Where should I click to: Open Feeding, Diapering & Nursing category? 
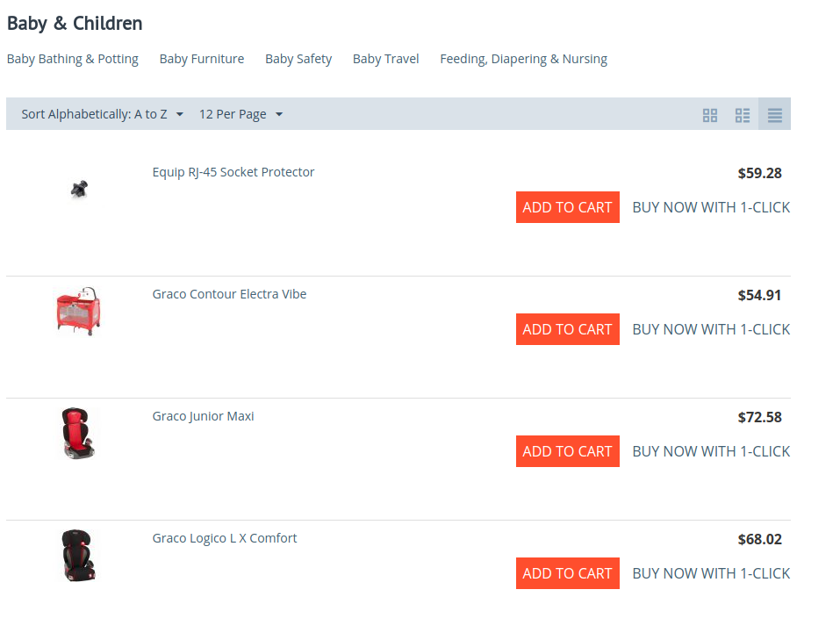523,59
